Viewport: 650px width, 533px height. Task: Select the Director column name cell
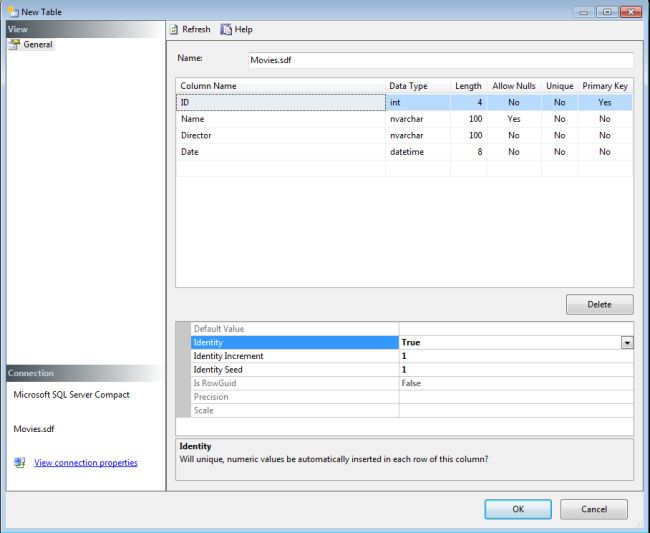pyautogui.click(x=281, y=136)
